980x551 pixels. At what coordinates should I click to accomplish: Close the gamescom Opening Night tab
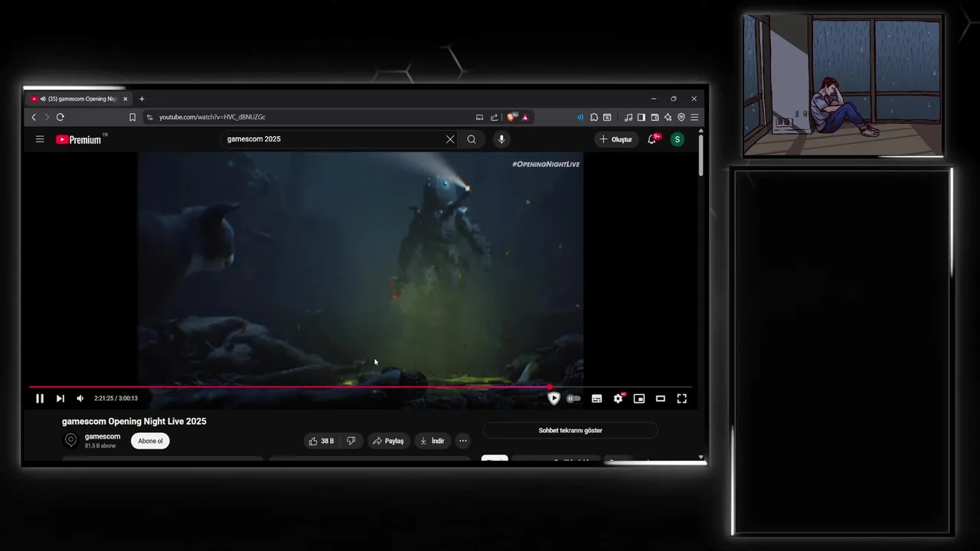tap(126, 99)
